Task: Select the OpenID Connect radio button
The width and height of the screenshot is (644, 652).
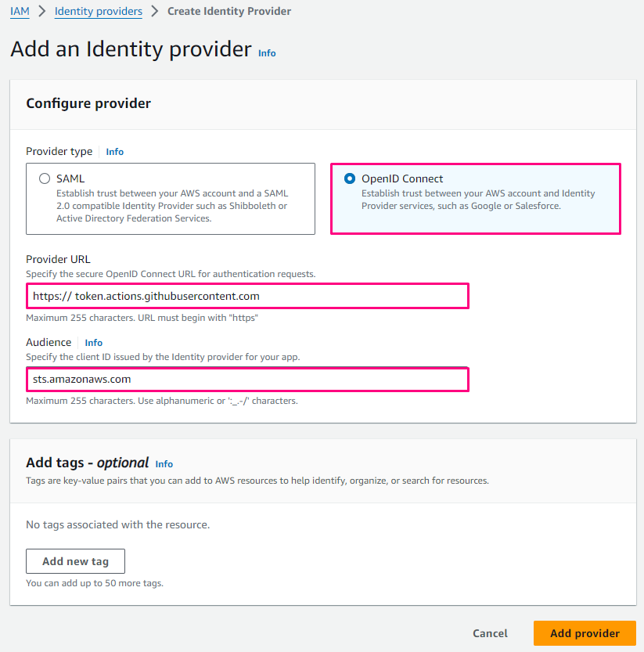Action: [x=350, y=178]
